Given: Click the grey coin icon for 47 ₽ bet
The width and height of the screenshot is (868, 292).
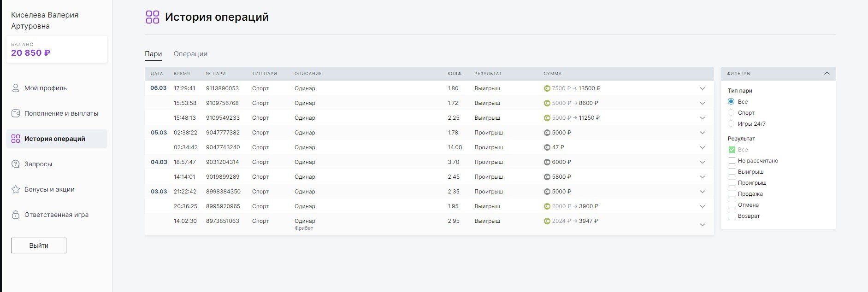Looking at the screenshot, I should point(547,147).
